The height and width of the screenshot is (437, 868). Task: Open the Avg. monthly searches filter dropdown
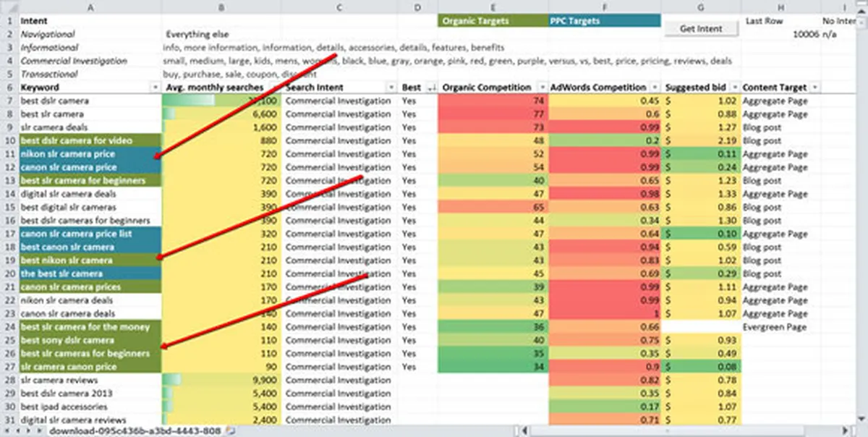point(276,88)
